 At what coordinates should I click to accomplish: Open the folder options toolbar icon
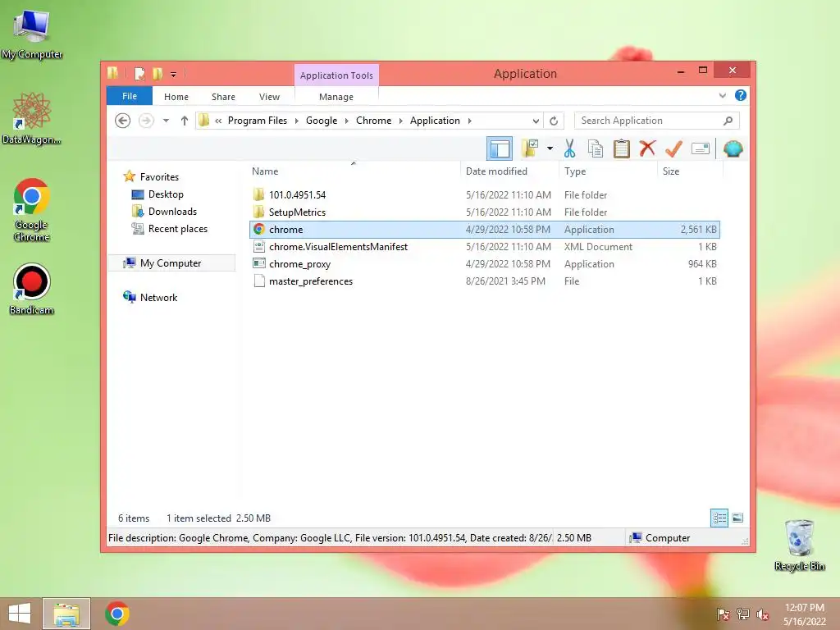(530, 148)
